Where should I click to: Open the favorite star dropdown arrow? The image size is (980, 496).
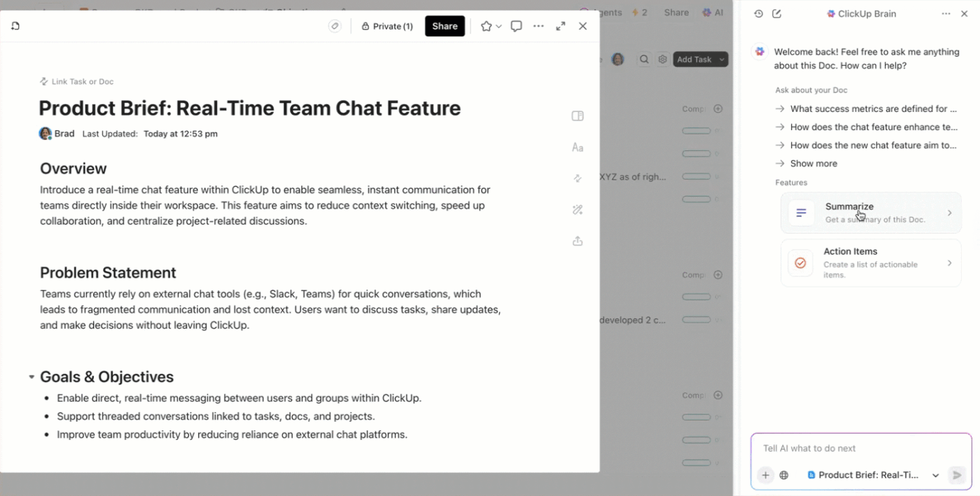pos(498,26)
